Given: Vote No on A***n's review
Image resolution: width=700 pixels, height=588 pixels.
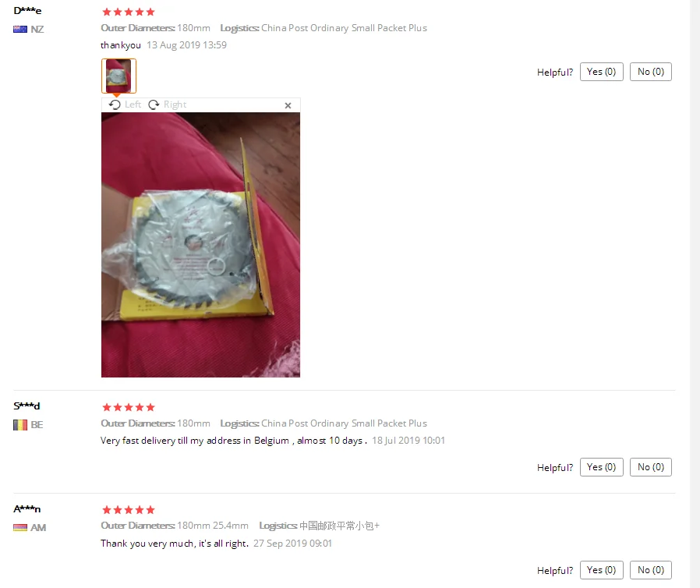Looking at the screenshot, I should tap(650, 570).
